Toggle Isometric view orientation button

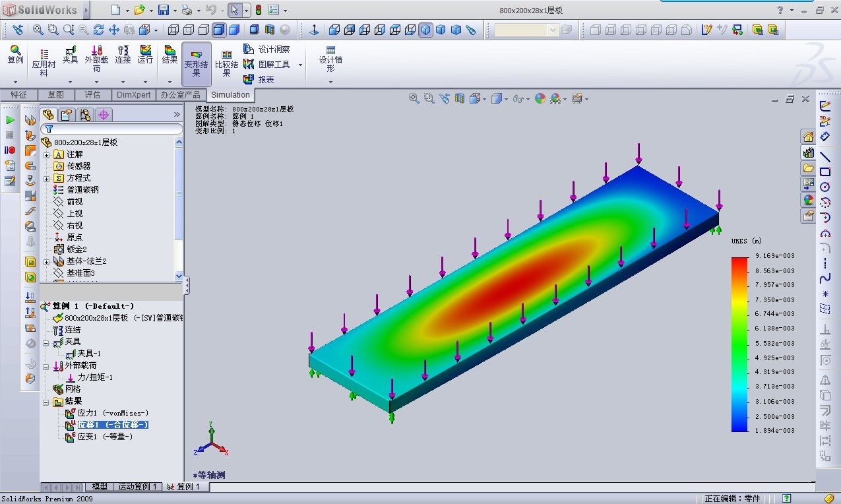[x=425, y=30]
